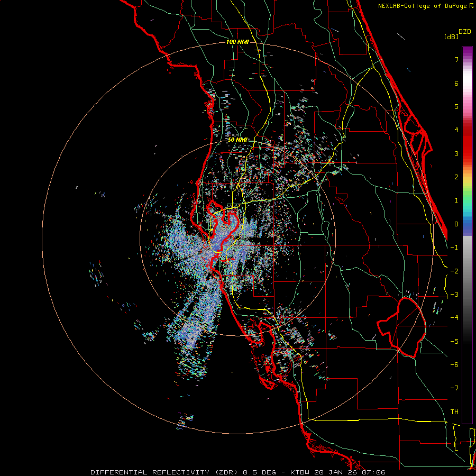Image resolution: width=476 pixels, height=476 pixels.
Task: Click the TH label on the scale
Action: coord(454,412)
